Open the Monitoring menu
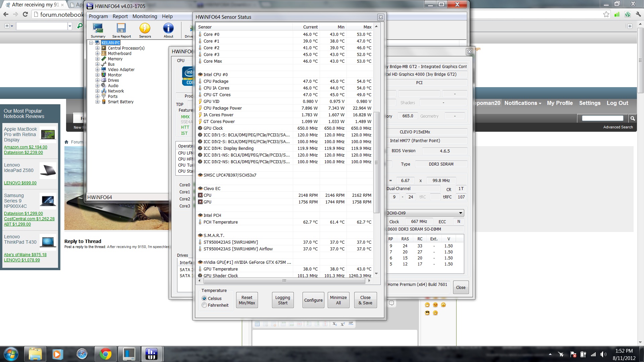The height and width of the screenshot is (362, 644). point(145,16)
